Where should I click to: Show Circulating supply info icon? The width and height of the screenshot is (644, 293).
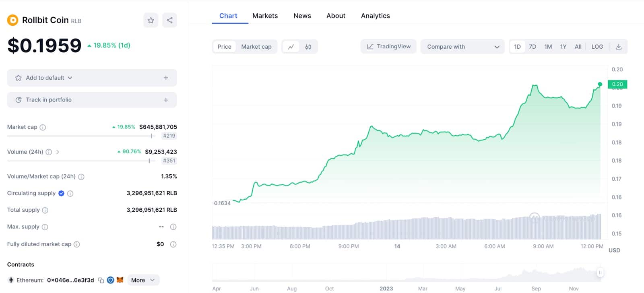point(70,194)
